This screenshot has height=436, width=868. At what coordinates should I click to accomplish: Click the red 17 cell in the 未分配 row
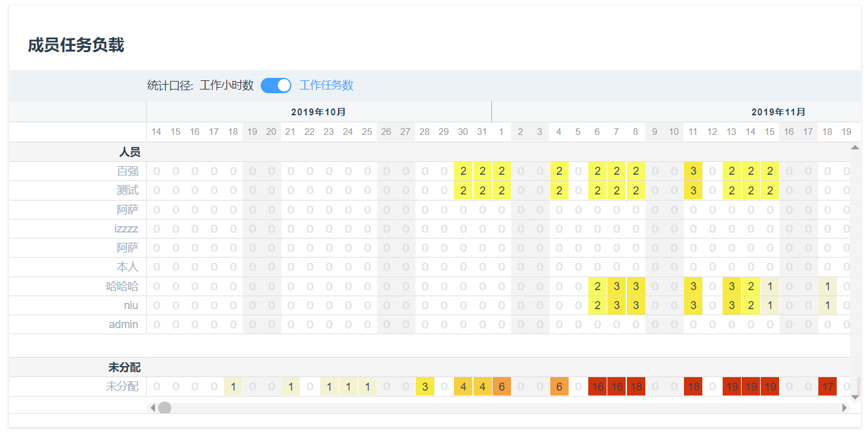pyautogui.click(x=827, y=387)
